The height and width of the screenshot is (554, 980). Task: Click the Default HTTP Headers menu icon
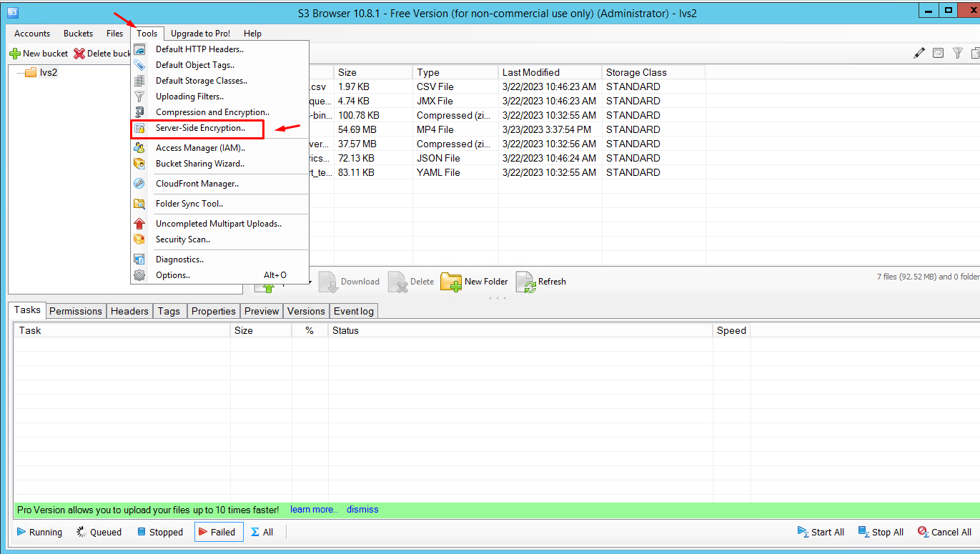pos(139,49)
